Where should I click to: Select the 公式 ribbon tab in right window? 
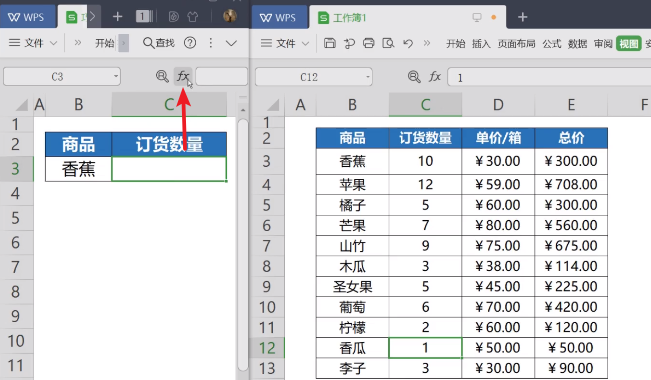point(552,44)
